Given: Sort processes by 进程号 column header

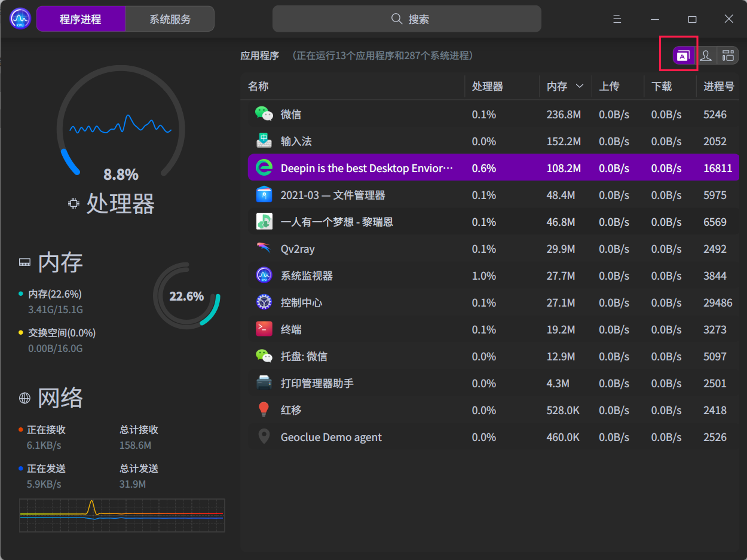Looking at the screenshot, I should 718,87.
